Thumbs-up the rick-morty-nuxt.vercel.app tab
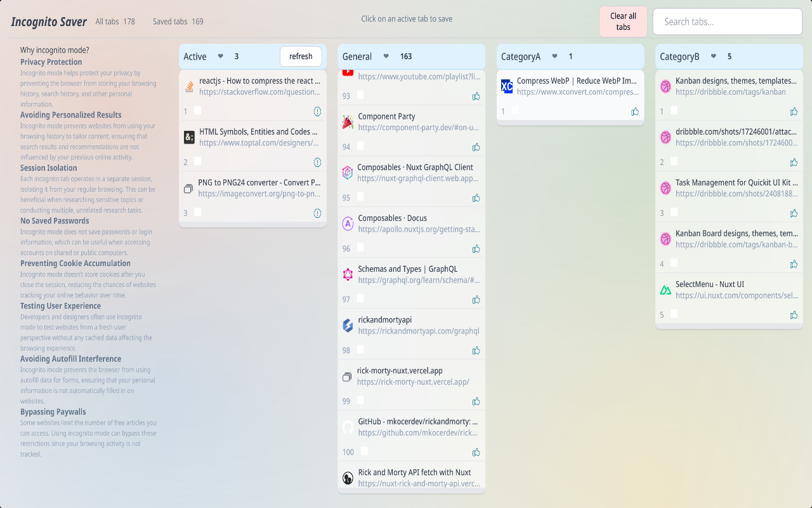 coord(476,401)
